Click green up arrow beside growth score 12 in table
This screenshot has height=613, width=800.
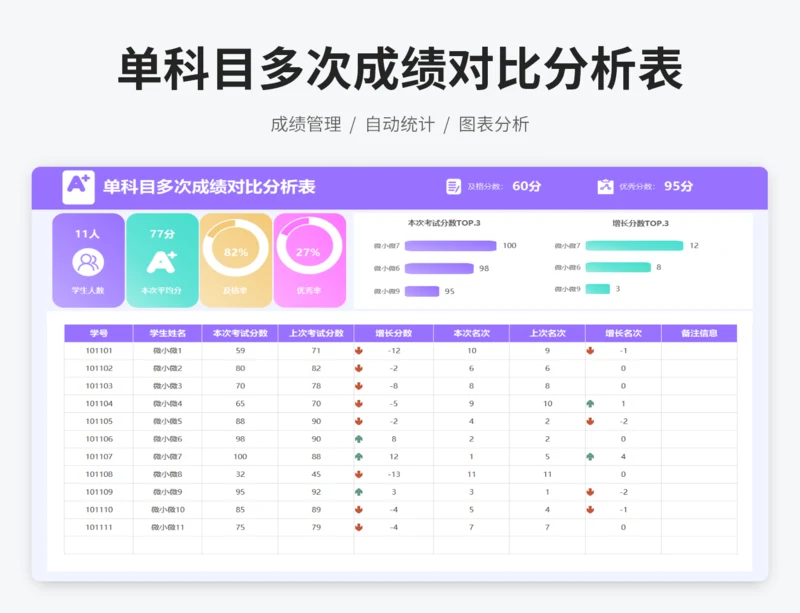(359, 456)
